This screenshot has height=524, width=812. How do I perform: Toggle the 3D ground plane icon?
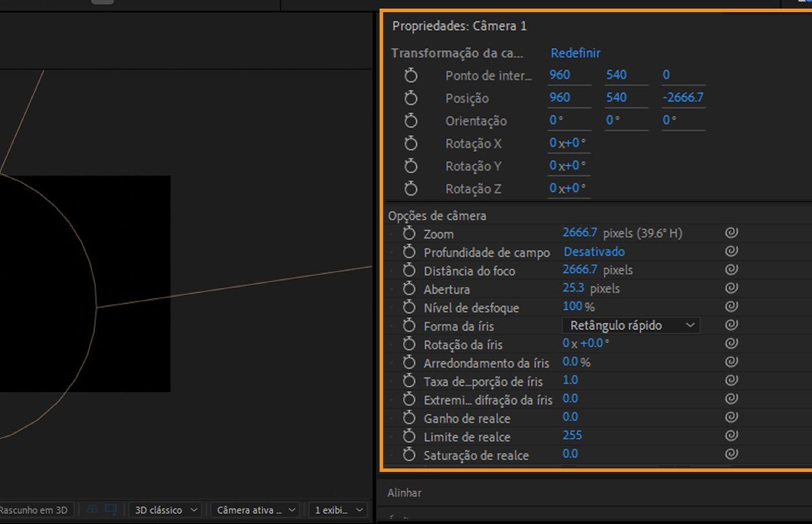coord(93,510)
